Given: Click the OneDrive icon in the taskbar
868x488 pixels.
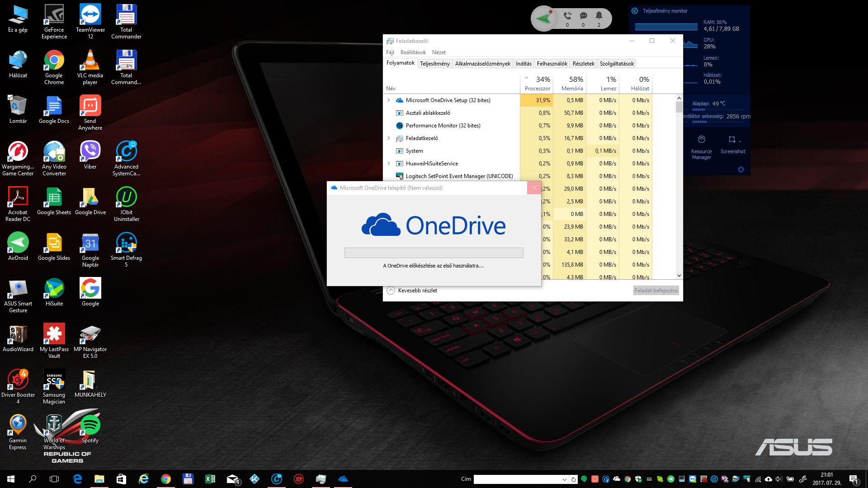Looking at the screenshot, I should pos(343,479).
